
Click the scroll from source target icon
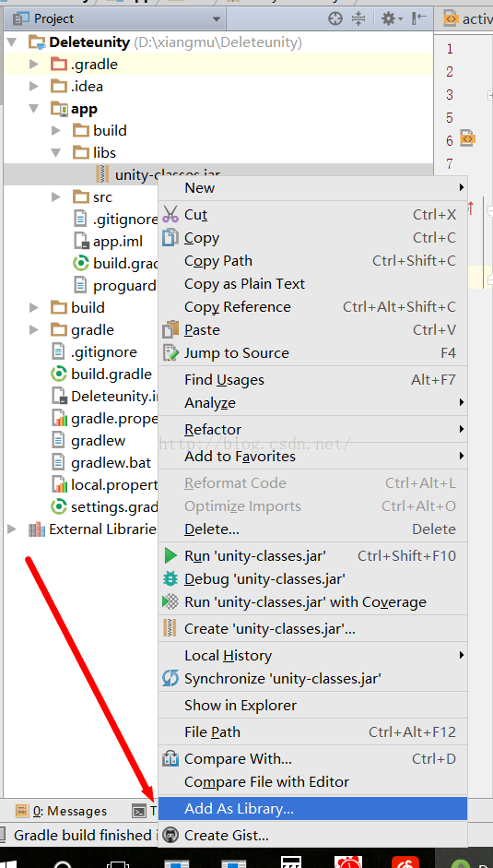(x=335, y=18)
